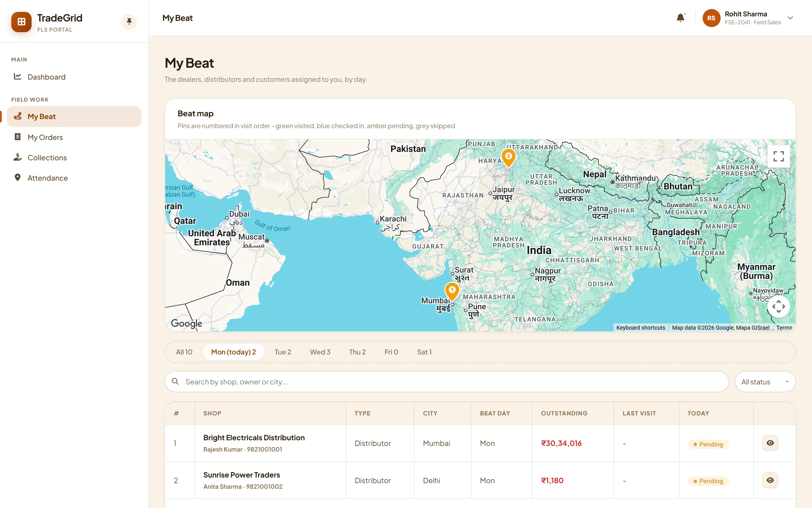This screenshot has height=508, width=812.
Task: Select My Beat in the sidebar
Action: [74, 117]
